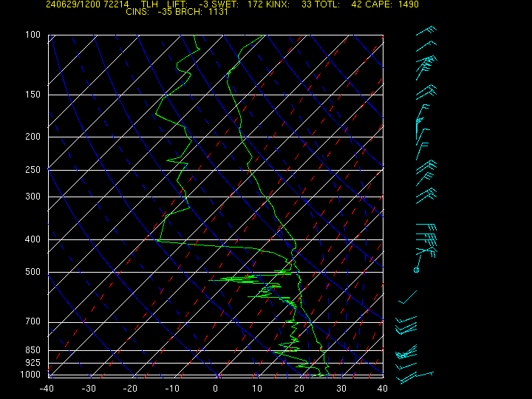Click the positive 40 temperature axis label
The height and width of the screenshot is (399, 532).
coord(383,389)
